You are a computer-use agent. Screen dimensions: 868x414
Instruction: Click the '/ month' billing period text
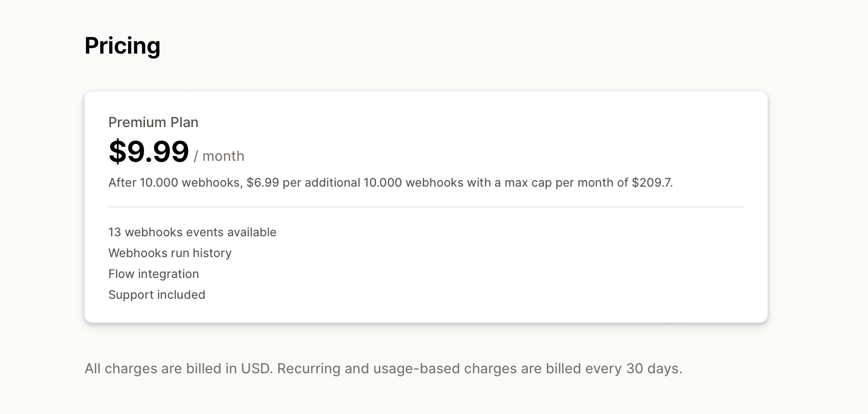[219, 156]
